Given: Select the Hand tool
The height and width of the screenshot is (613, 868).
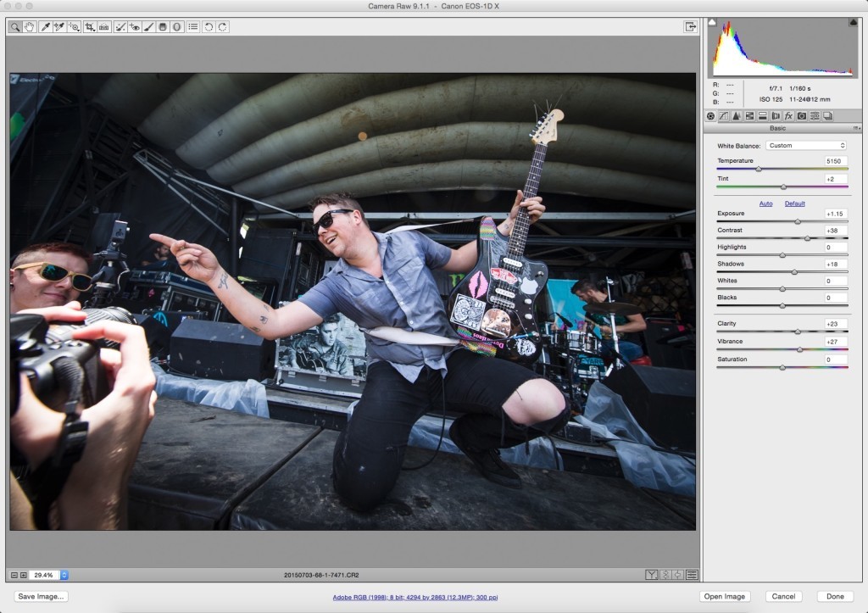Looking at the screenshot, I should pyautogui.click(x=30, y=26).
